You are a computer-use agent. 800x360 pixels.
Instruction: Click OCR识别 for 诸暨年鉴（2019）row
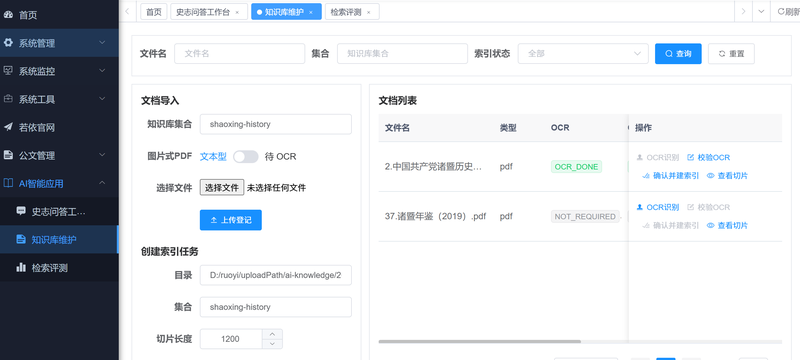[658, 207]
